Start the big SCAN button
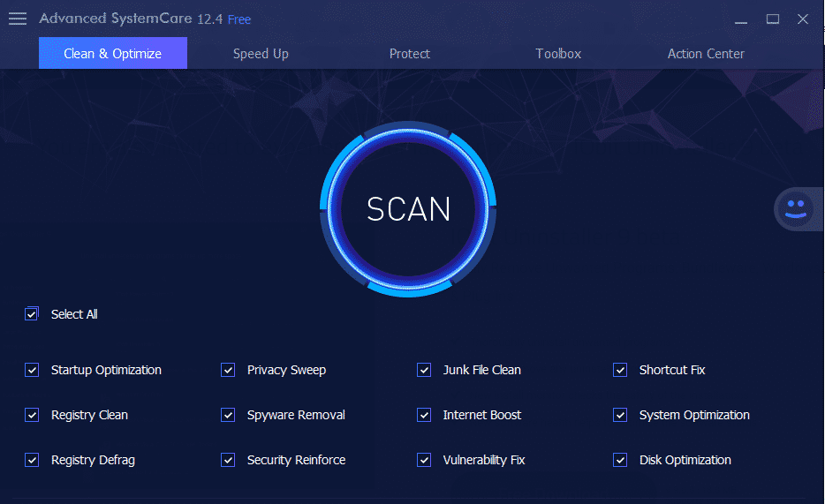 point(408,209)
